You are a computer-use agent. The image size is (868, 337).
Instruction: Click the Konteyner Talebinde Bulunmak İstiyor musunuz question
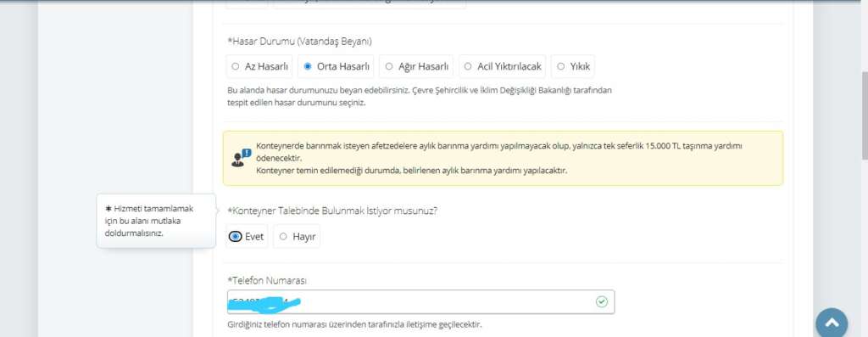(x=332, y=211)
